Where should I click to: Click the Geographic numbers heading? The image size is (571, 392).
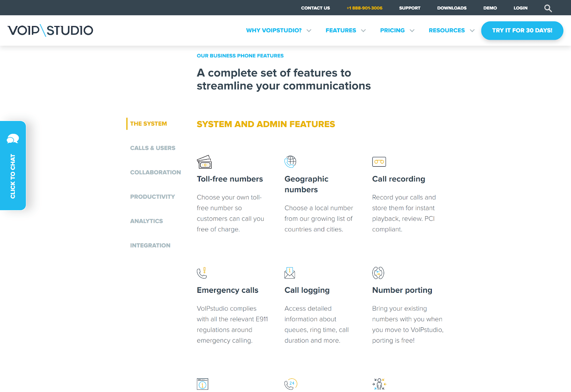point(307,184)
